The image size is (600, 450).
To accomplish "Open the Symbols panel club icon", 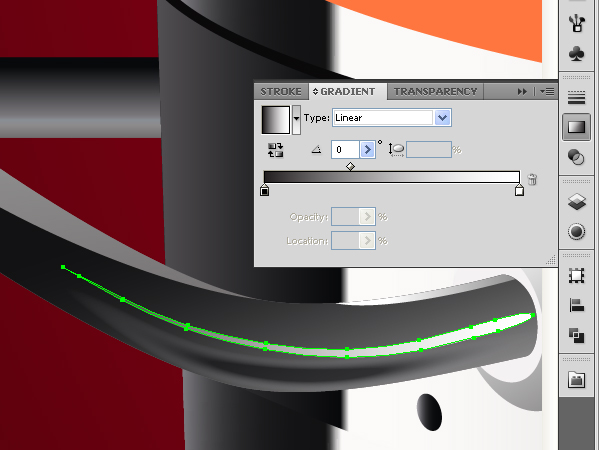I will coord(577,54).
